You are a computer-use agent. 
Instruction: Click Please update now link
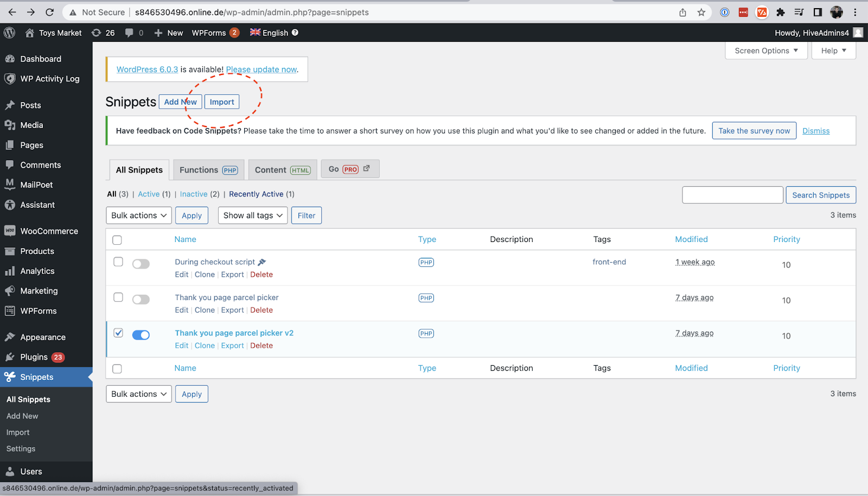(x=261, y=69)
